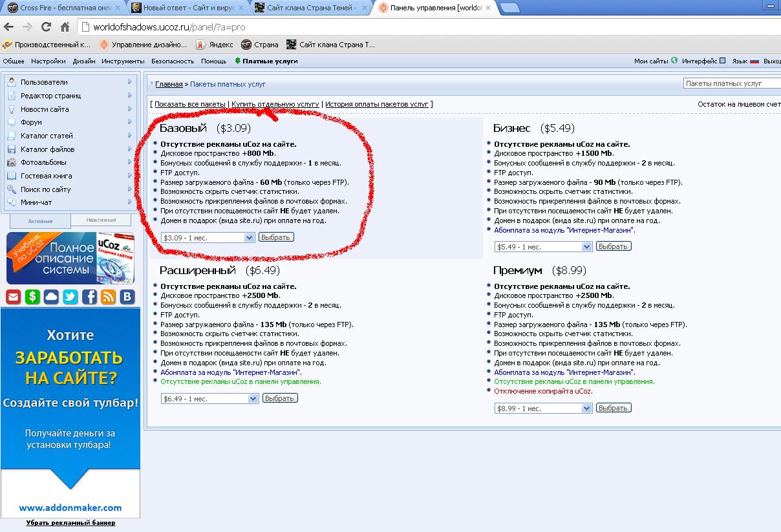Open the Расширенный $6.49 period dropdown
The width and height of the screenshot is (781, 532).
tap(210, 399)
